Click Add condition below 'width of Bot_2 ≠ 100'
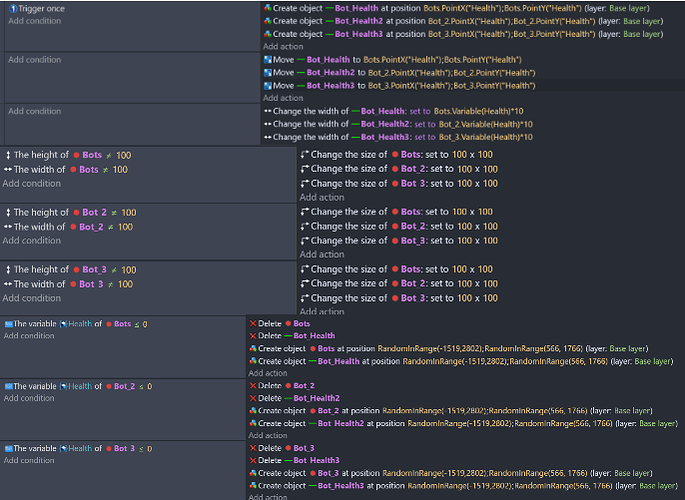The width and height of the screenshot is (685, 500). tap(31, 241)
